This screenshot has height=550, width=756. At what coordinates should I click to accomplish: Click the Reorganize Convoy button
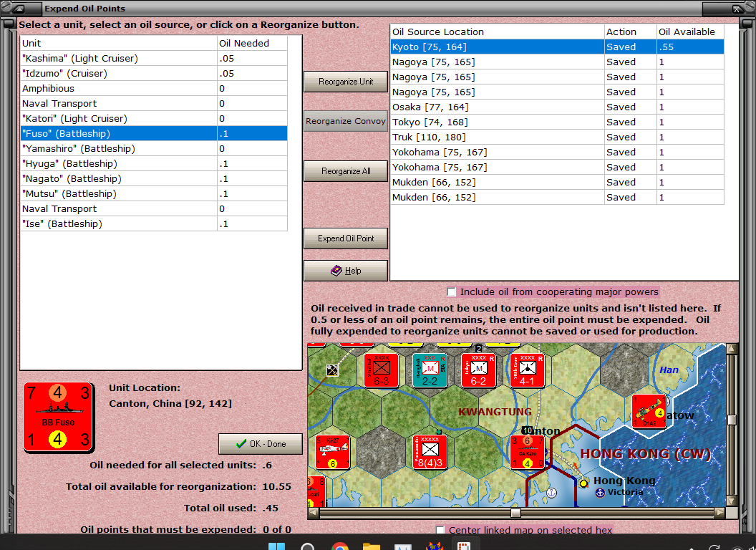[x=346, y=121]
